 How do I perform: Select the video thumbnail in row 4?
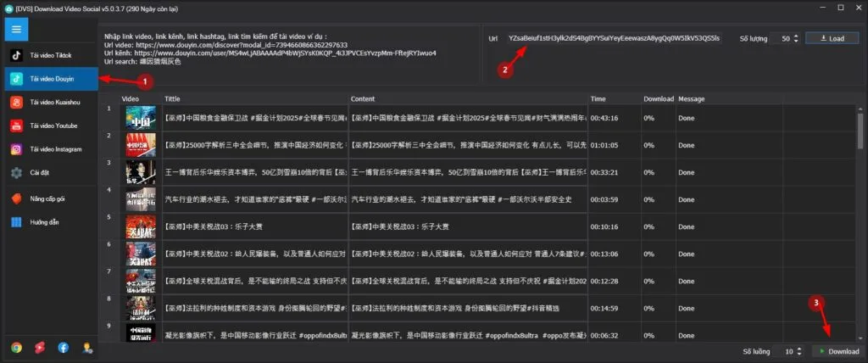(141, 199)
